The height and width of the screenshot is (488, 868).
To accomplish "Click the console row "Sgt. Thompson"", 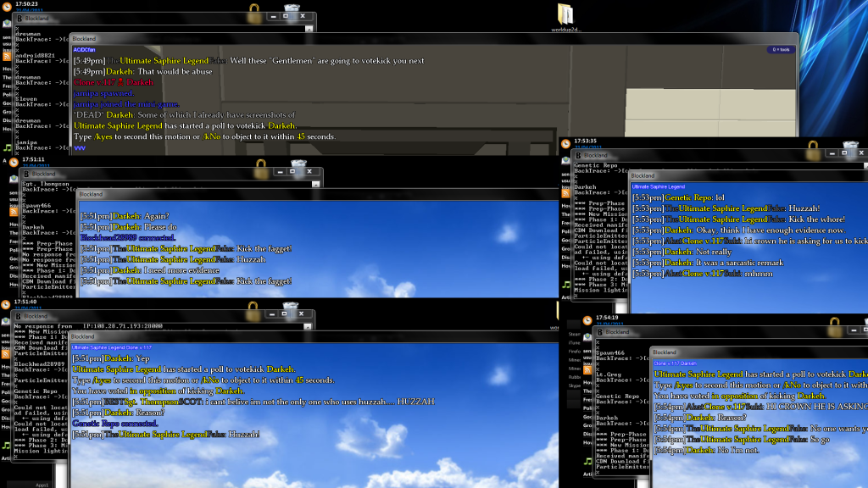I will (x=46, y=184).
